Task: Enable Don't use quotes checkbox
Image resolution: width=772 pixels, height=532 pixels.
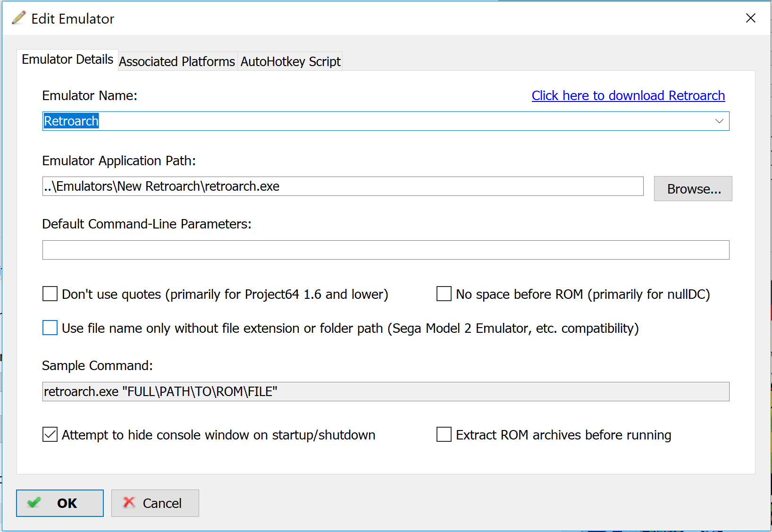Action: click(x=50, y=294)
